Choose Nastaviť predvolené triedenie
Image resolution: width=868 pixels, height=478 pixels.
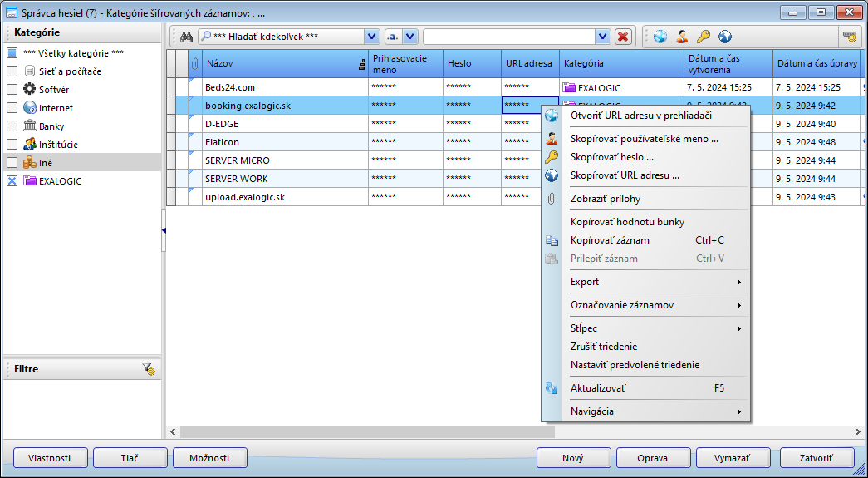coord(655,365)
